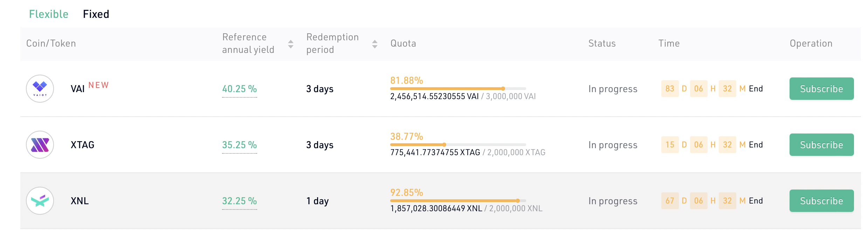Click the 32.25 % yield link

click(240, 201)
